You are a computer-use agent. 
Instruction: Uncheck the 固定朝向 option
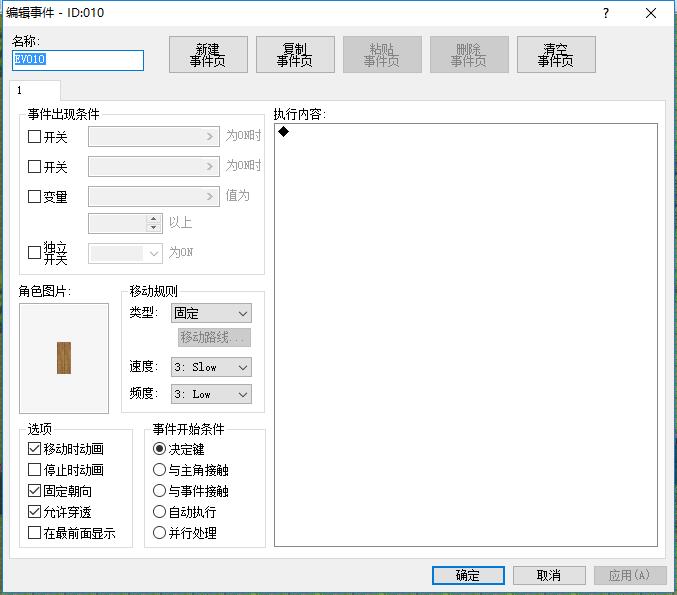click(x=34, y=491)
